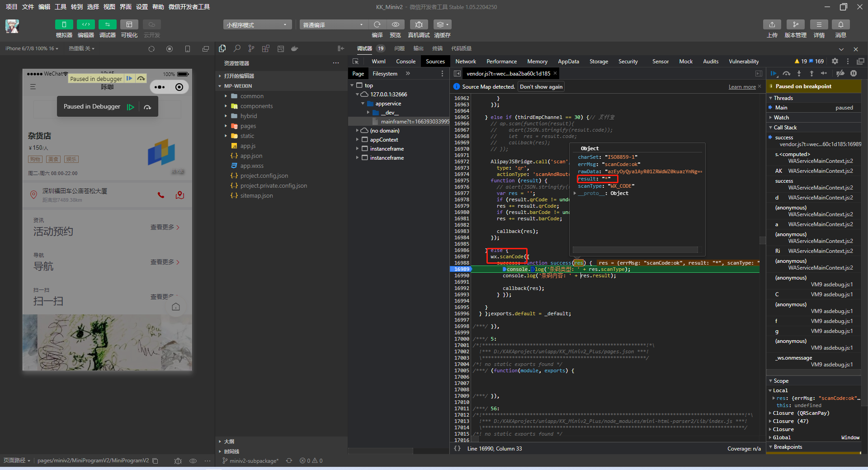868x470 pixels.
Task: Click the compile (编译) refresh icon
Action: [x=377, y=24]
